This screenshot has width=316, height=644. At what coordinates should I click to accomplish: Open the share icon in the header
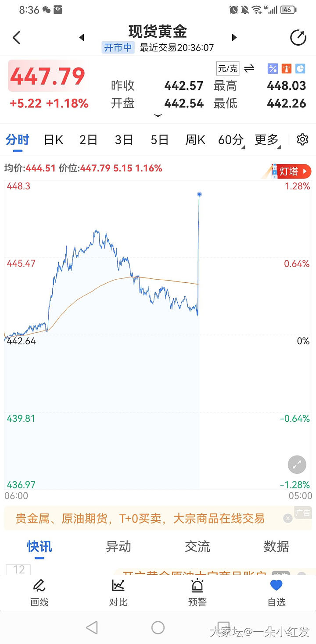298,38
